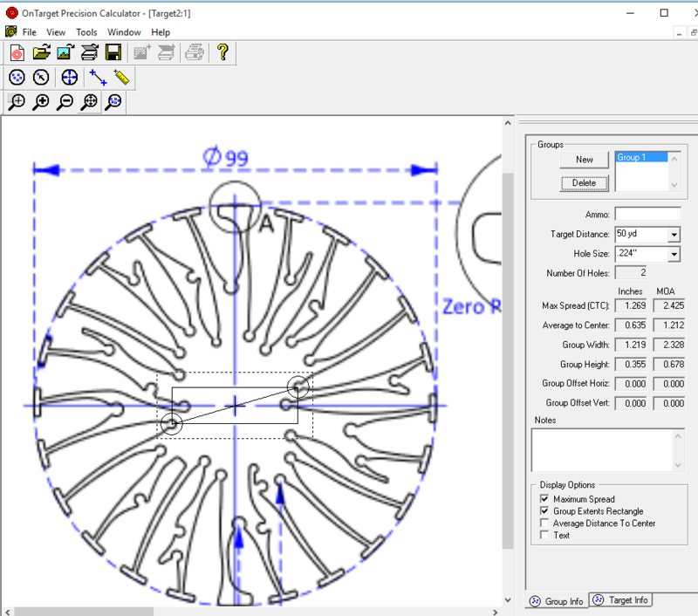This screenshot has height=616, width=698.
Task: Click Average to Center inches value 0.635
Action: pyautogui.click(x=631, y=325)
